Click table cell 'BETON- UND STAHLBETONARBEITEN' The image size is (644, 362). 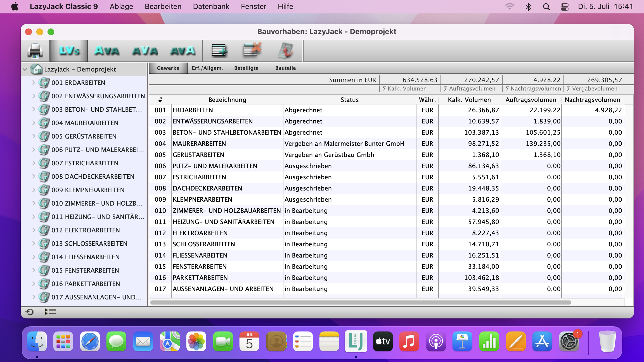tap(227, 132)
